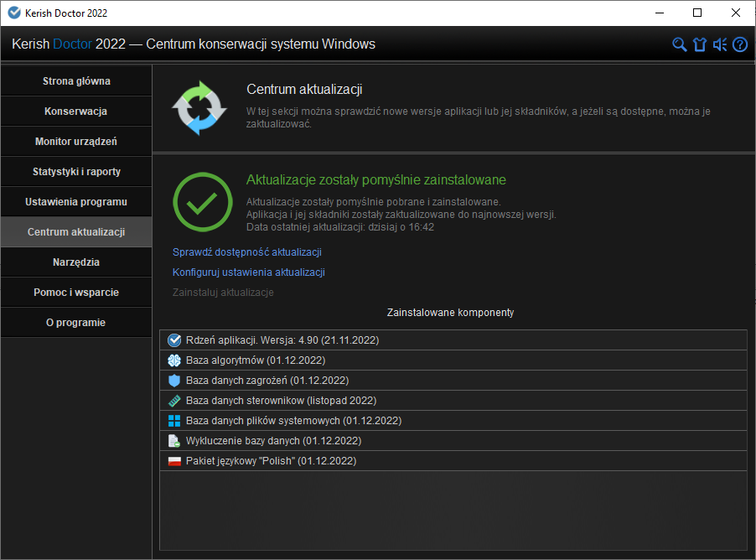Viewport: 756px width, 560px height.
Task: Open the Konserwacja section
Action: [x=76, y=111]
